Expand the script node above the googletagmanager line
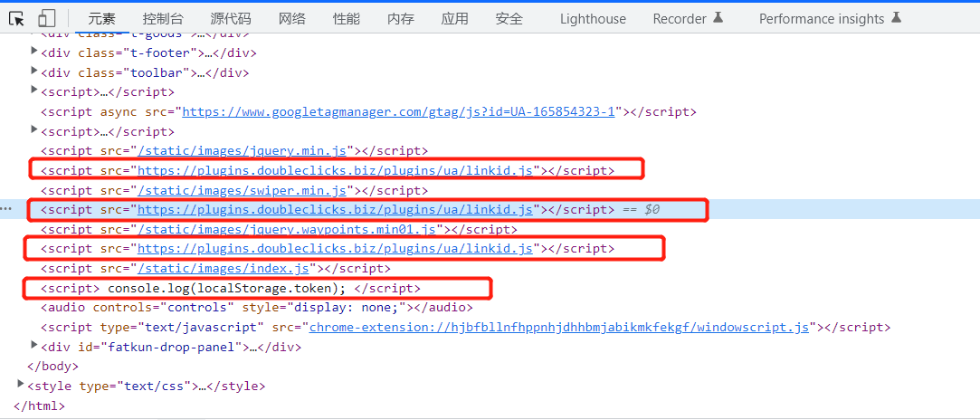 [34, 91]
